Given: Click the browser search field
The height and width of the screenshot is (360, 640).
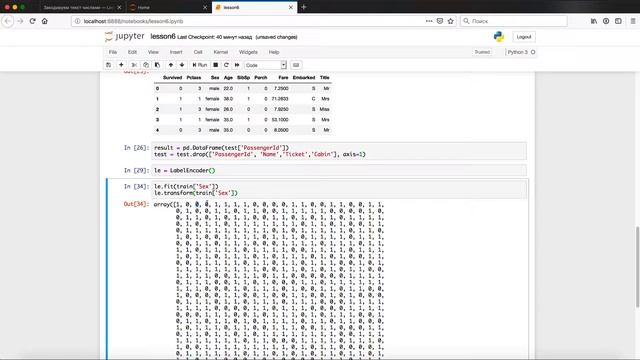Looking at the screenshot, I should [514, 21].
